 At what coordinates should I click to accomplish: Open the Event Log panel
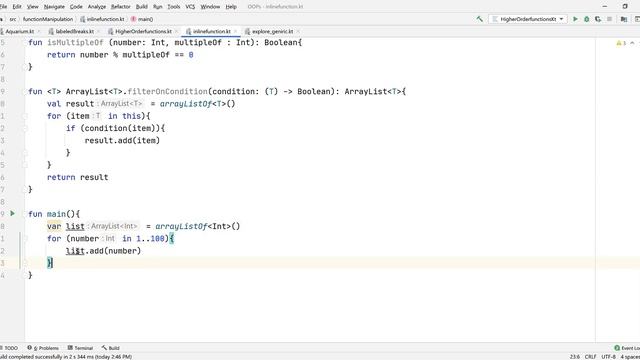(627, 348)
